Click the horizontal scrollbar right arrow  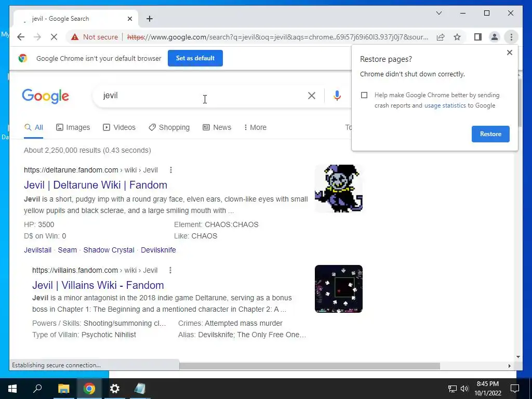coord(509,366)
